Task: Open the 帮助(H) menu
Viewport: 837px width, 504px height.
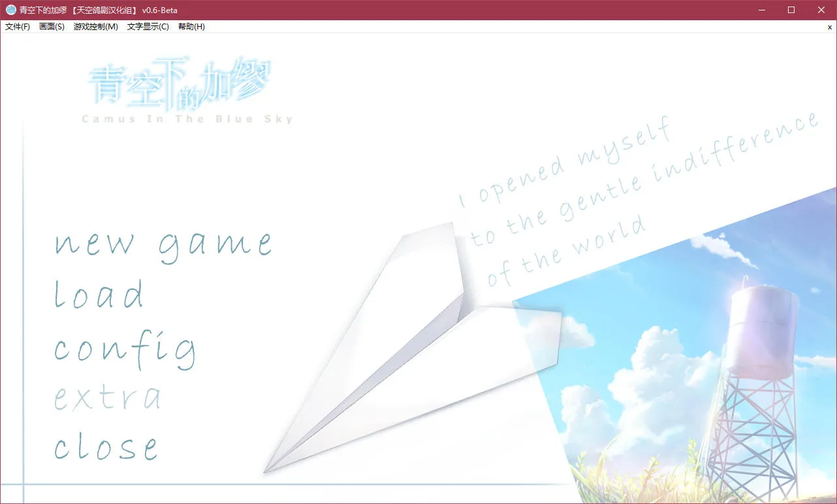Action: click(x=191, y=27)
